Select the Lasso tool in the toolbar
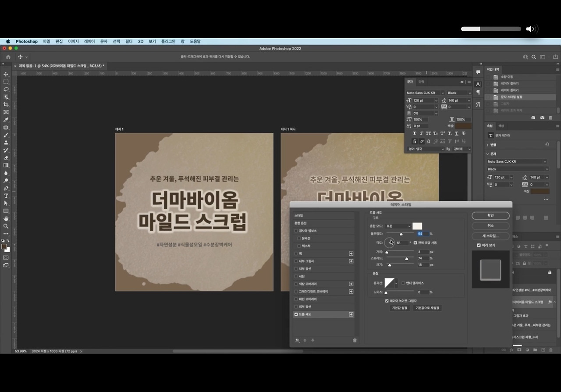The image size is (561, 392). point(6,89)
